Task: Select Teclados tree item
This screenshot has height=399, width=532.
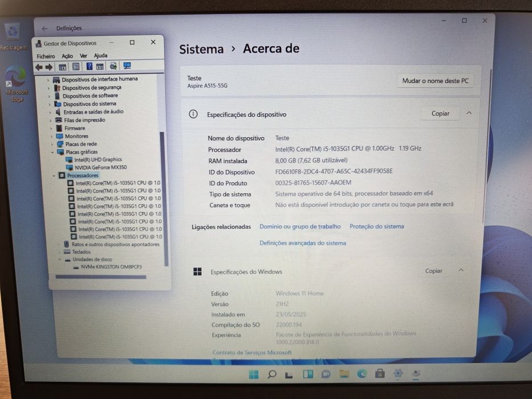Action: [81, 252]
